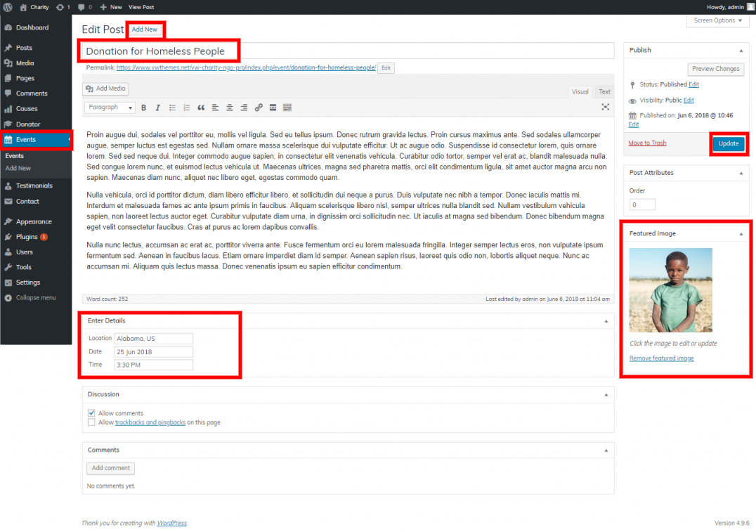This screenshot has height=532, width=756.
Task: Center align the text
Action: (230, 108)
